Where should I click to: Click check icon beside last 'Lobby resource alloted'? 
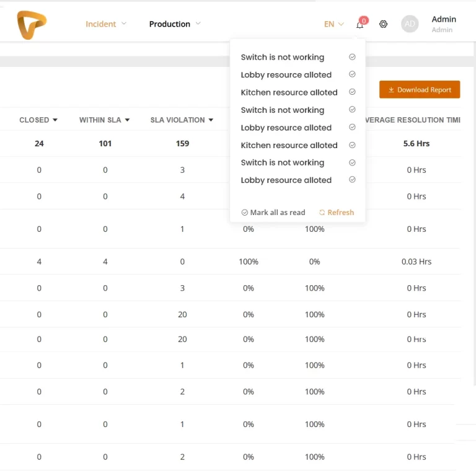[x=352, y=180]
